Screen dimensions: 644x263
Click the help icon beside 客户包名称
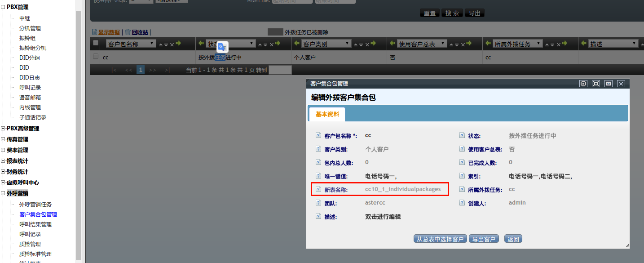(x=318, y=136)
